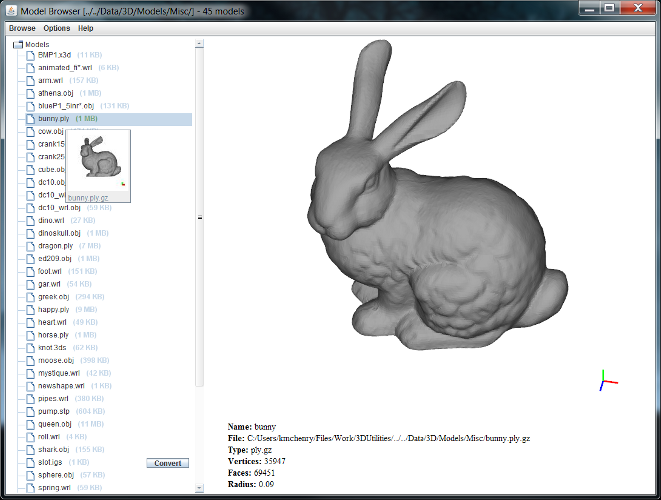Choose knot.3ds from the list
661x500 pixels.
[x=52, y=348]
